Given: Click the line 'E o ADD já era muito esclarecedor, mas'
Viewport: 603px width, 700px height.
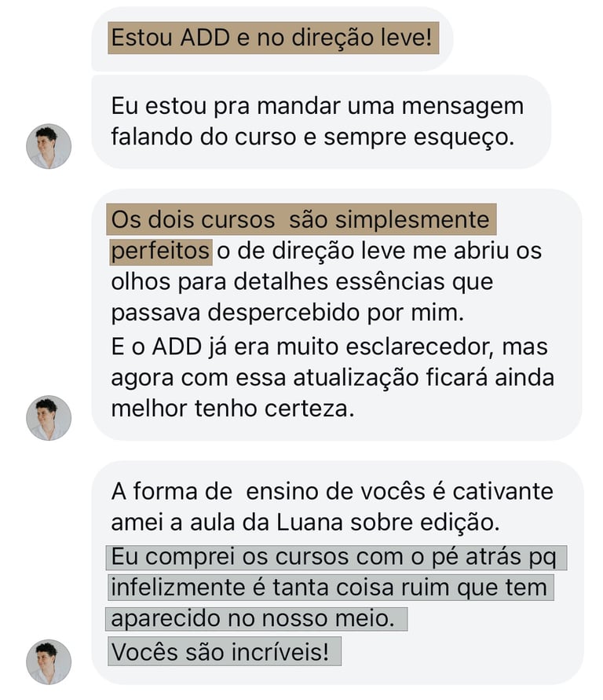Looking at the screenshot, I should [329, 347].
